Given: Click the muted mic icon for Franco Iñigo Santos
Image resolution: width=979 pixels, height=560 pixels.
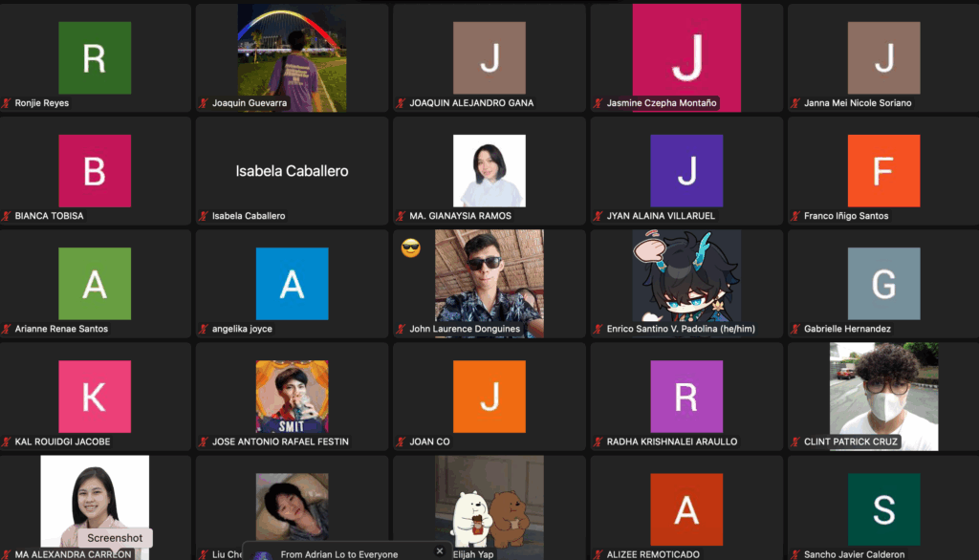Looking at the screenshot, I should (795, 216).
